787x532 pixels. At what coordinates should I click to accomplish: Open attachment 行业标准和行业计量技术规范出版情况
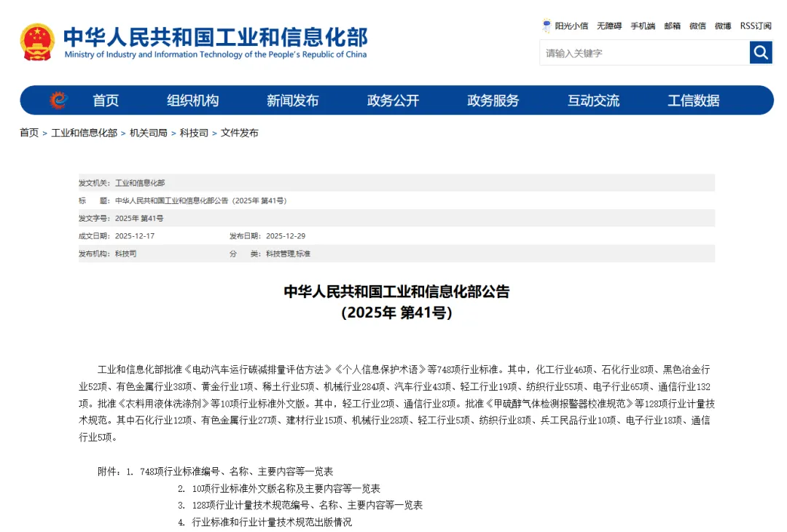[272, 522]
